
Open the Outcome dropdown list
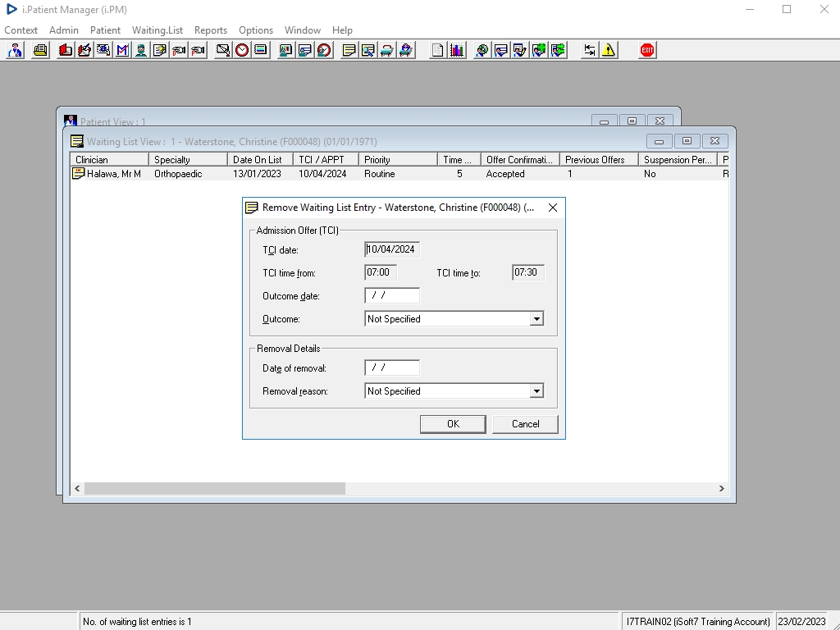pyautogui.click(x=536, y=319)
